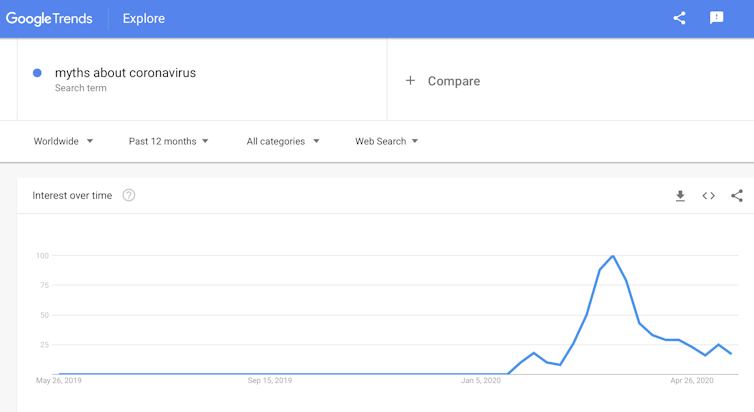Viewport: 754px width, 412px height.
Task: Open the feedback icon in the header
Action: pyautogui.click(x=716, y=18)
